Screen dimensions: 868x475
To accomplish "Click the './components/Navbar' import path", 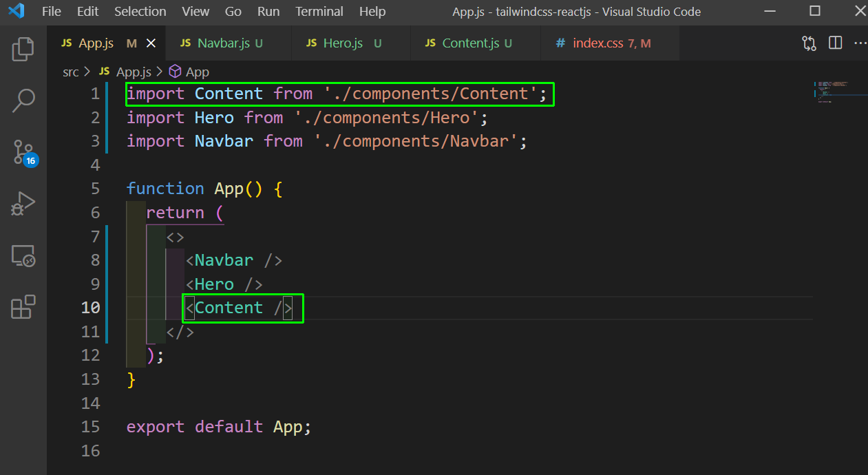I will click(416, 141).
